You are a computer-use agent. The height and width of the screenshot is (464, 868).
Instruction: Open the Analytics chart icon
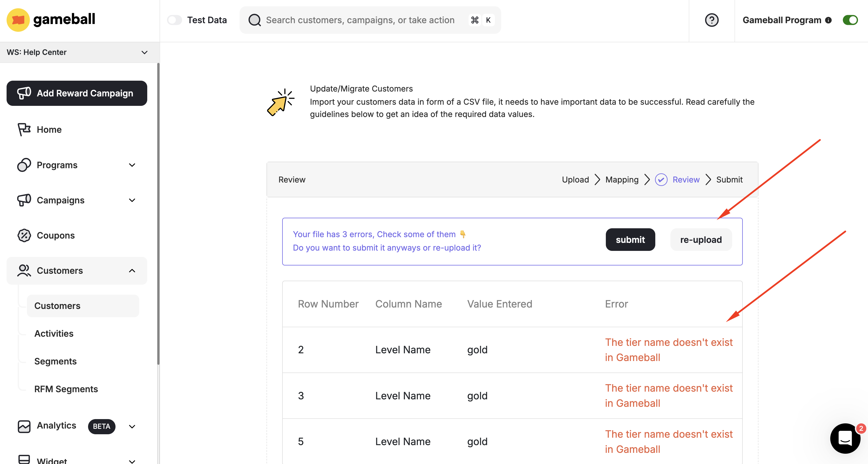(23, 426)
